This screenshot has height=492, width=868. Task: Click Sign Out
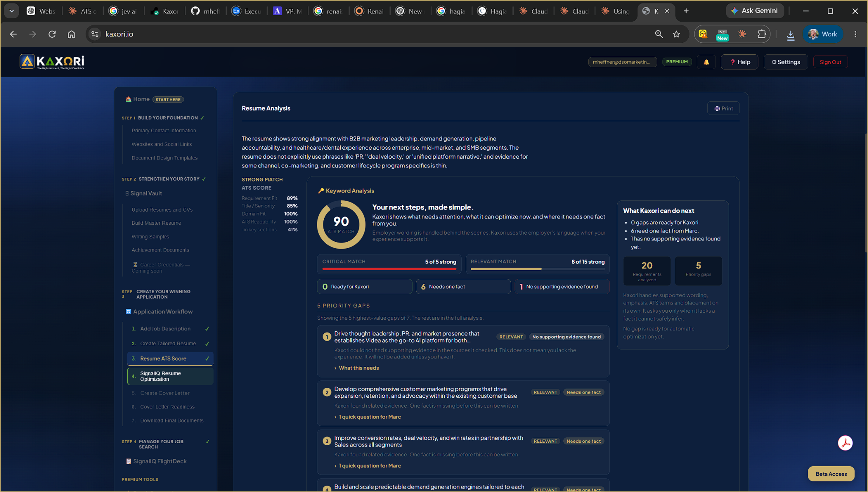coord(830,62)
